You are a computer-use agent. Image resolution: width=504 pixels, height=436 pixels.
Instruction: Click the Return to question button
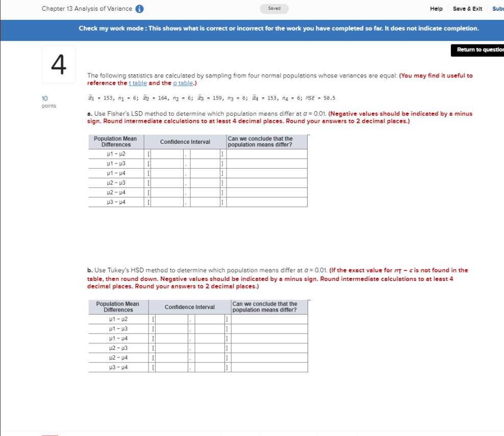(x=477, y=50)
